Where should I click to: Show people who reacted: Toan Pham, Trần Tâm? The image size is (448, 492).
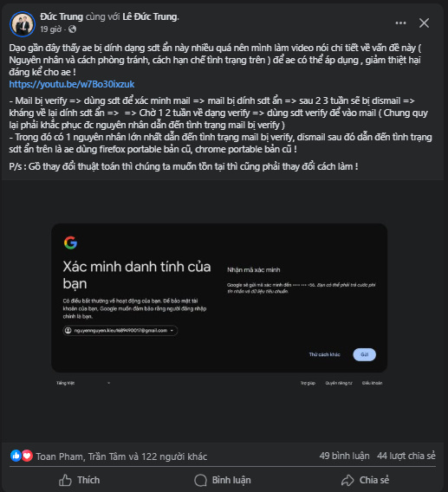(121, 456)
